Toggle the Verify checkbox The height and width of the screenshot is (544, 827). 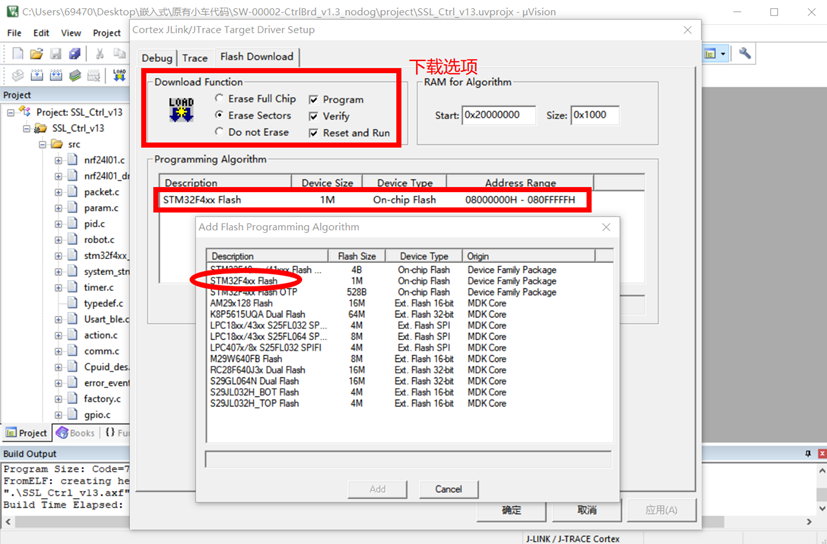point(313,116)
